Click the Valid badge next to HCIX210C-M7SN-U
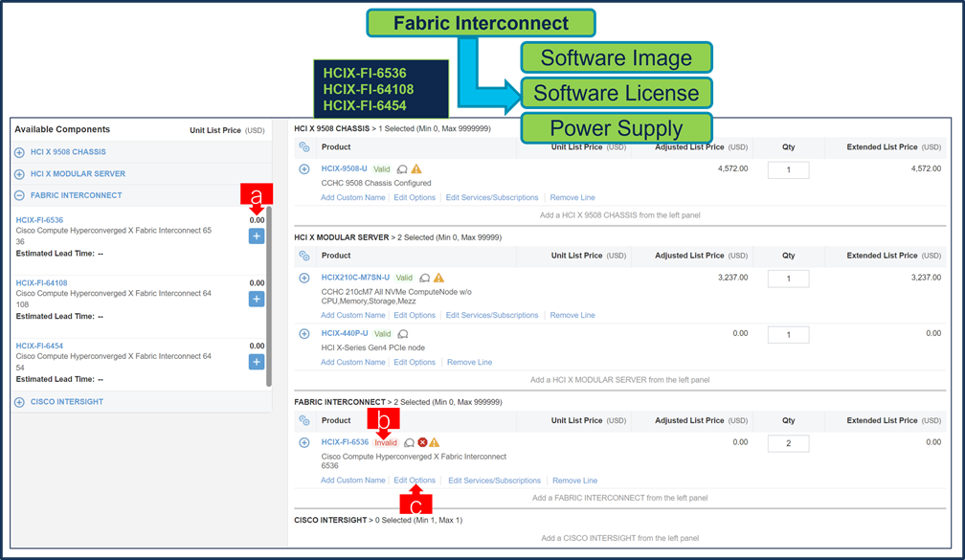Viewport: 965px width, 560px height. 404,279
